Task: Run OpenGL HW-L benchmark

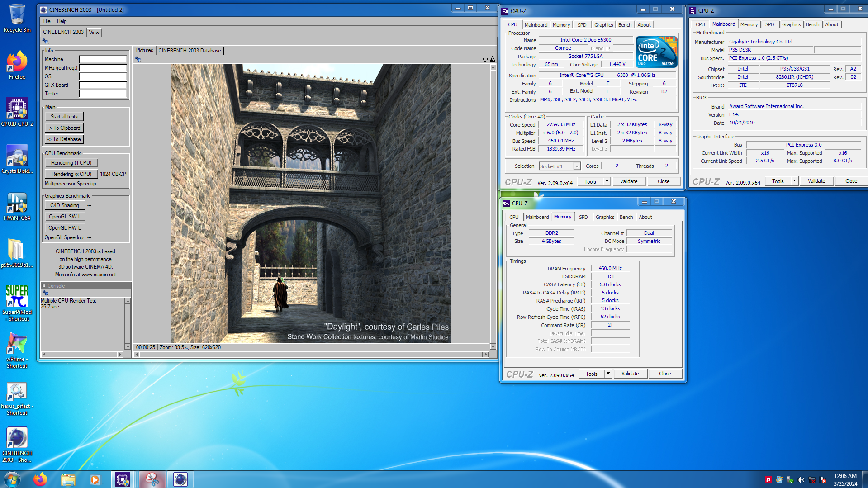Action: pos(64,228)
